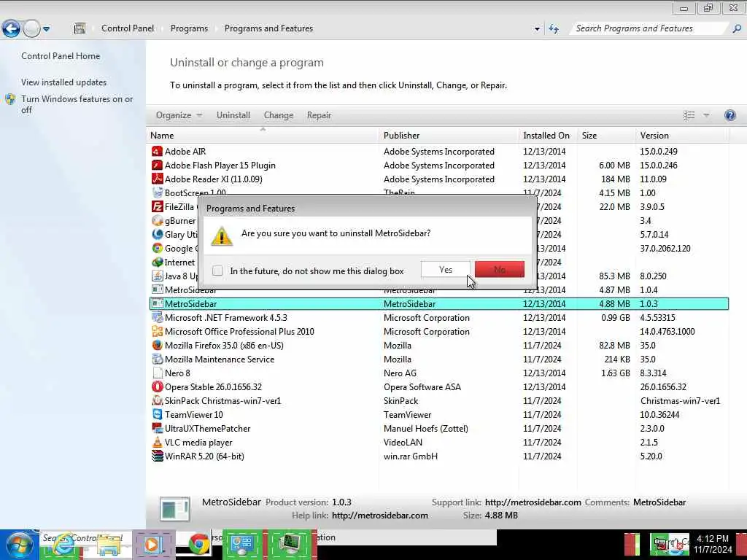Sort list by Version column header

coord(682,135)
